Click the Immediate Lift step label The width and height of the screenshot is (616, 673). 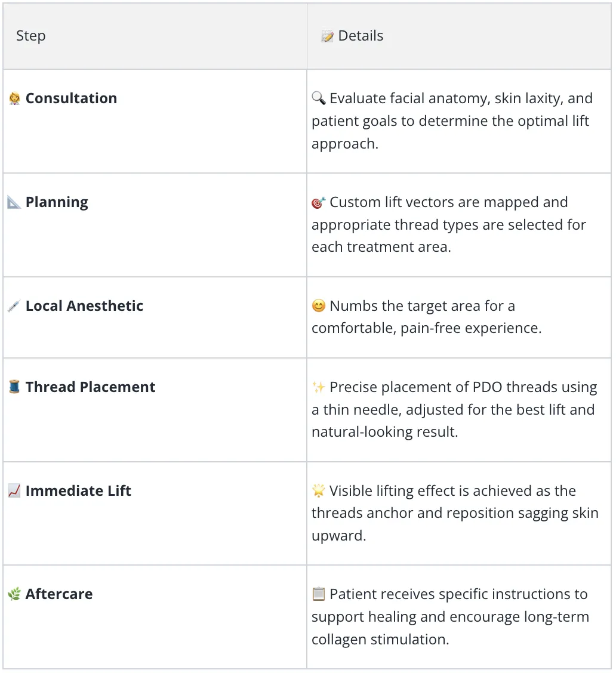pyautogui.click(x=78, y=490)
